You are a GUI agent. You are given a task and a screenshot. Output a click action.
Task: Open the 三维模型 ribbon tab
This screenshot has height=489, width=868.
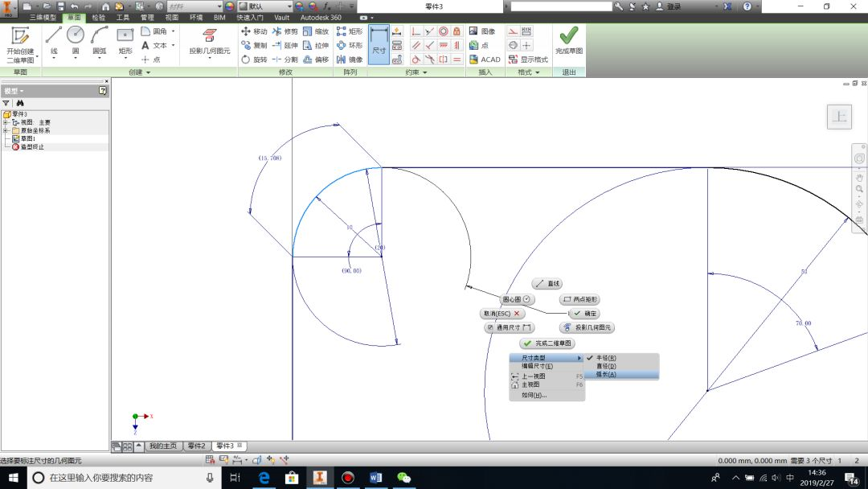[43, 18]
